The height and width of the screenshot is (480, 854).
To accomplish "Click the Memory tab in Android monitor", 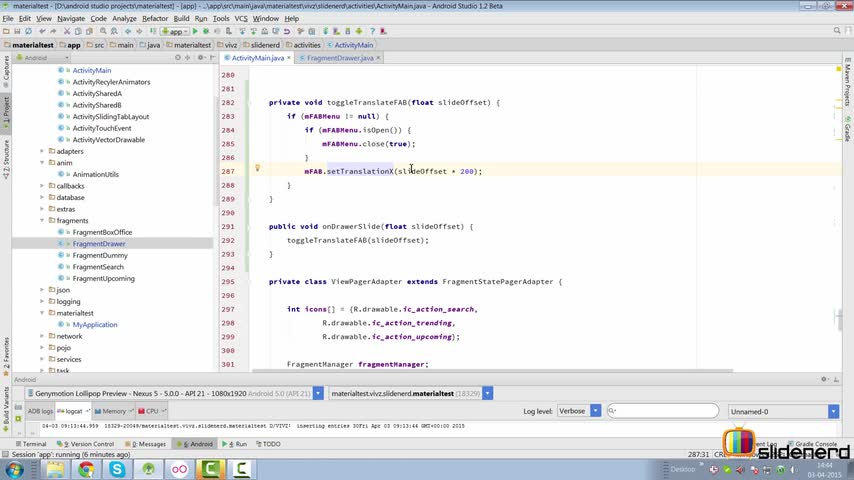I will 111,411.
